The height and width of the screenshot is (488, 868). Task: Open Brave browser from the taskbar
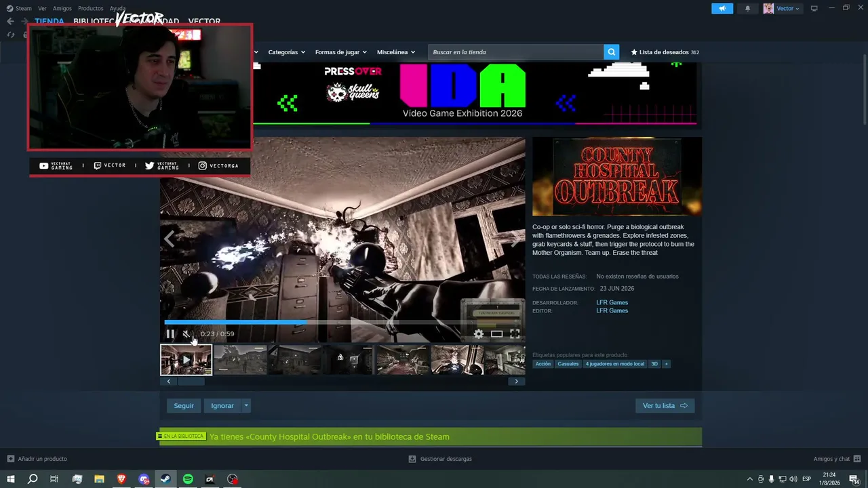(x=121, y=479)
